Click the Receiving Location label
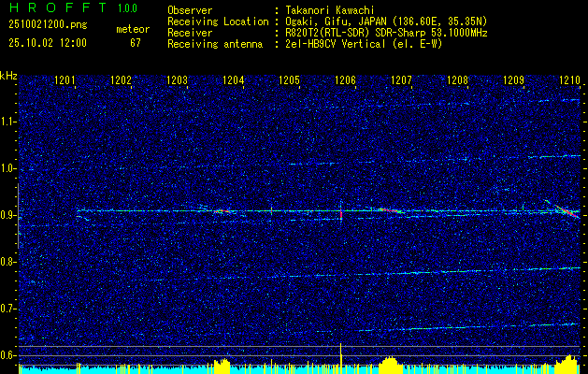Viewport: 588px width, 374px height. coord(218,22)
